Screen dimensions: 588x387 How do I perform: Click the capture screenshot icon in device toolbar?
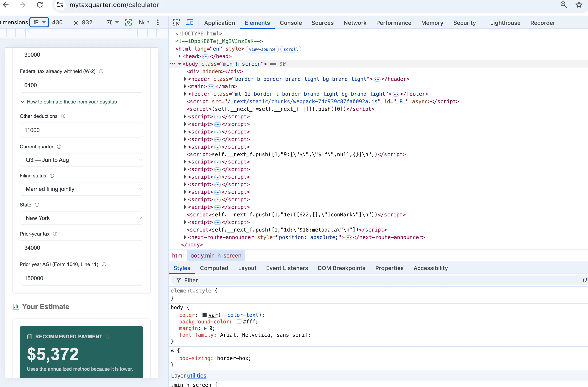pos(128,22)
